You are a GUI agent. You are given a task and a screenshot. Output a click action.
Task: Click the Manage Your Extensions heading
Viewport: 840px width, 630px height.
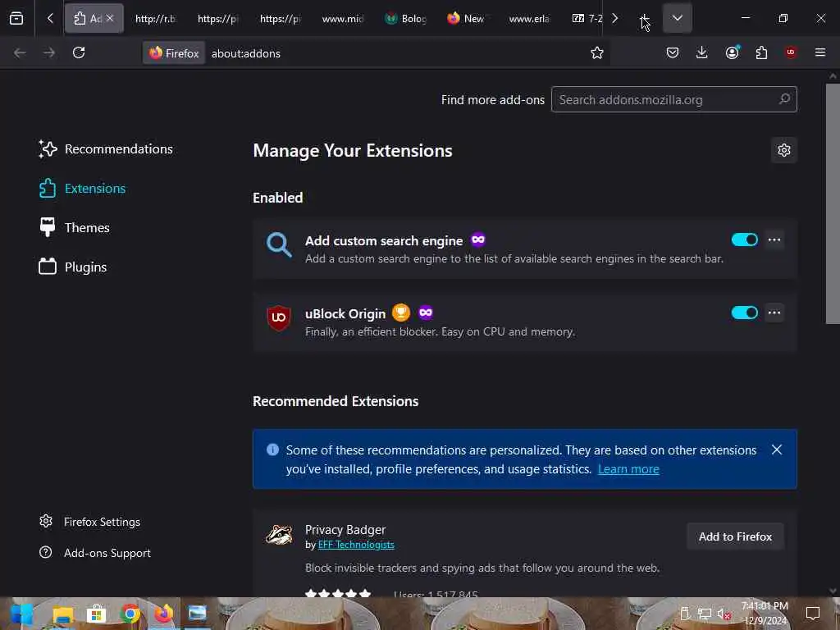(353, 151)
